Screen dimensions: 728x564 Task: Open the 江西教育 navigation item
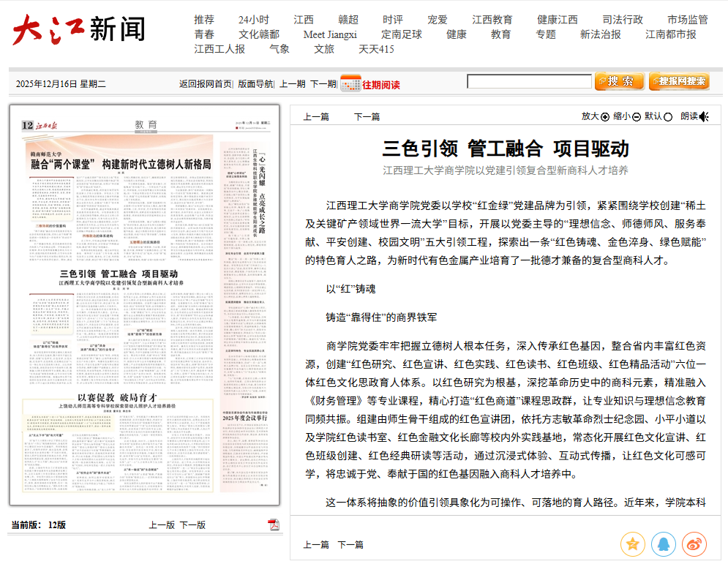click(492, 20)
